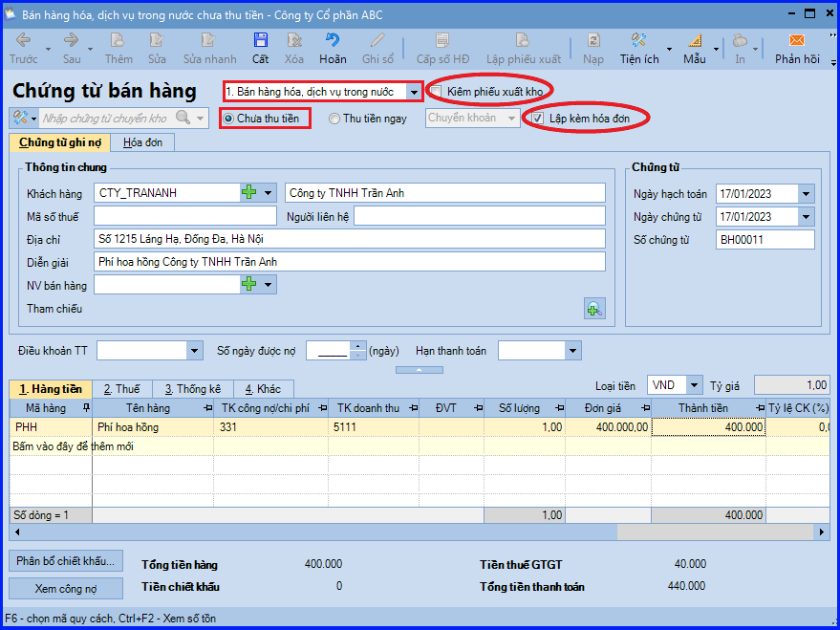
Task: Add new customer with green plus
Action: [x=248, y=193]
